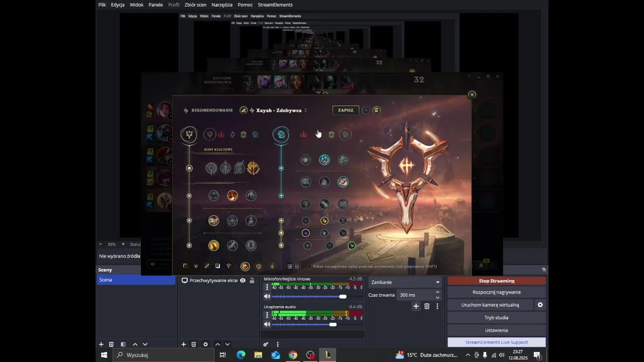Switch rune display to list view
The height and width of the screenshot is (362, 644).
click(290, 266)
